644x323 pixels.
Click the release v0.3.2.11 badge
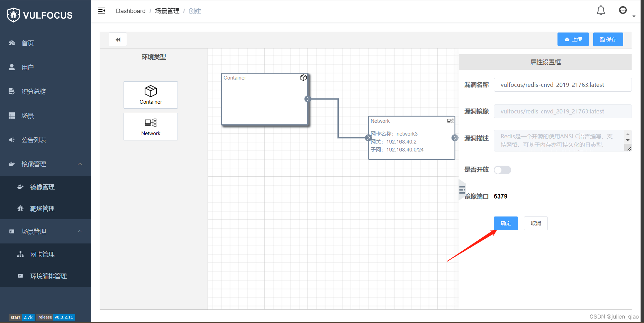point(56,317)
